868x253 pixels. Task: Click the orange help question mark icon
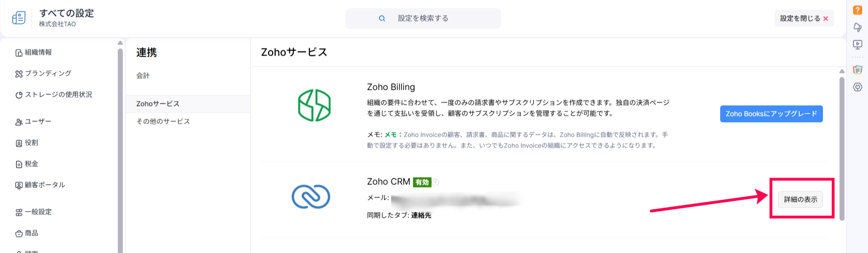[858, 10]
